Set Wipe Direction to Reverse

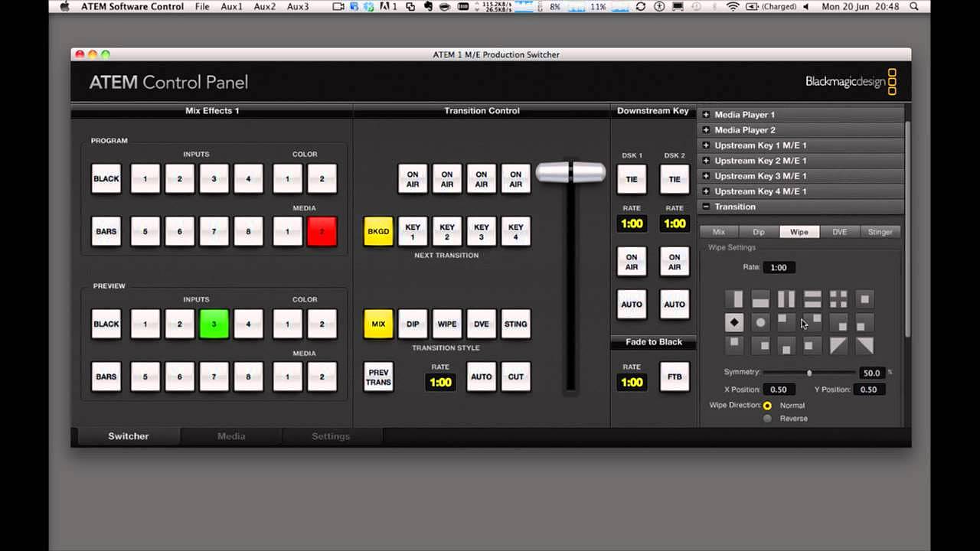click(x=767, y=419)
